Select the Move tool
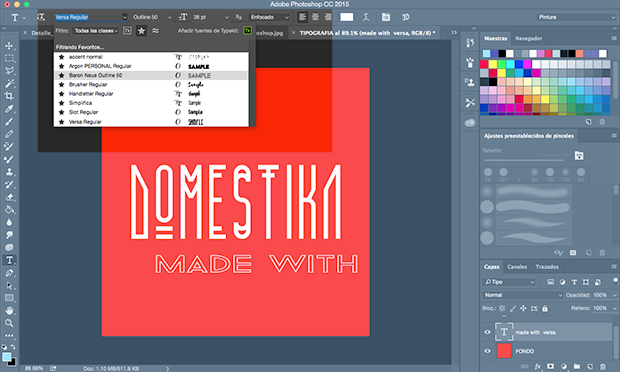Screen dimensions: 620x372 tap(9, 46)
